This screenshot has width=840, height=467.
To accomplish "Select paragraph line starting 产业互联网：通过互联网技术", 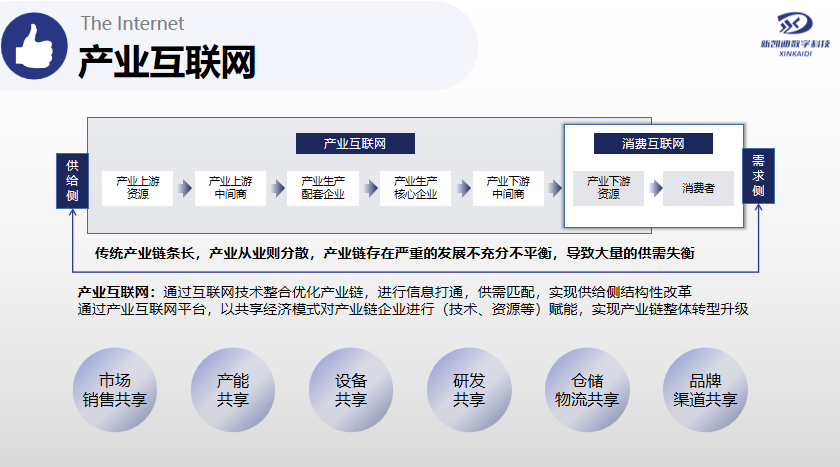I will (385, 292).
